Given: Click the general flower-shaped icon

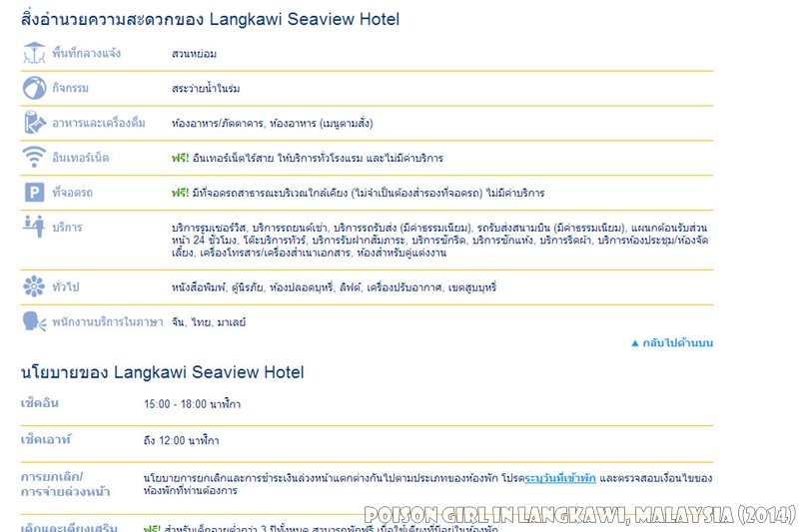Looking at the screenshot, I should (34, 286).
